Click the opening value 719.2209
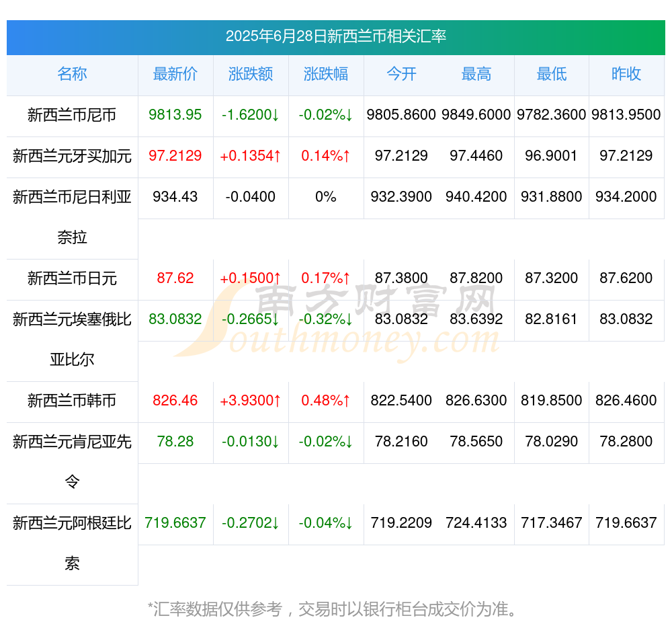The width and height of the screenshot is (672, 630). tap(401, 523)
